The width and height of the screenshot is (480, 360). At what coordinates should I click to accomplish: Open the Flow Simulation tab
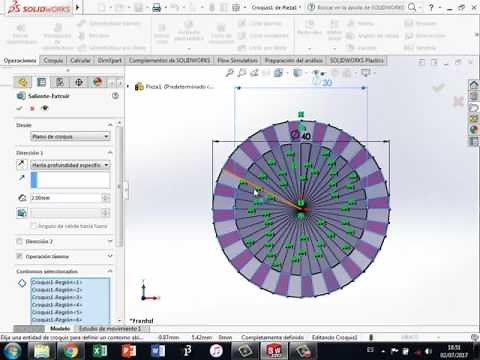(x=237, y=61)
